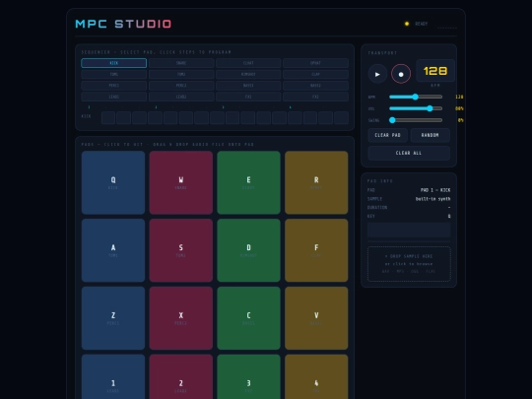
Task: Toggle the eighth KICK step
Action: coord(217,118)
